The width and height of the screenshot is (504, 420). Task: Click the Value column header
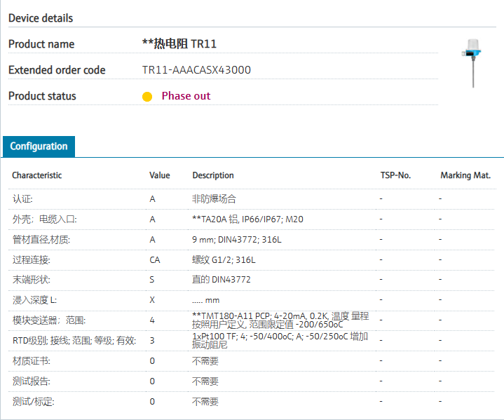coord(160,175)
